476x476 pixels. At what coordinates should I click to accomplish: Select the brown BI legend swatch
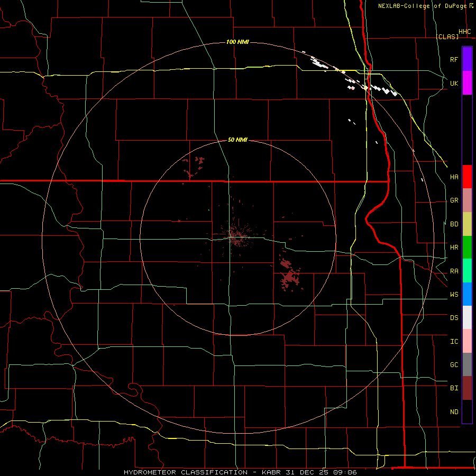[x=467, y=388]
